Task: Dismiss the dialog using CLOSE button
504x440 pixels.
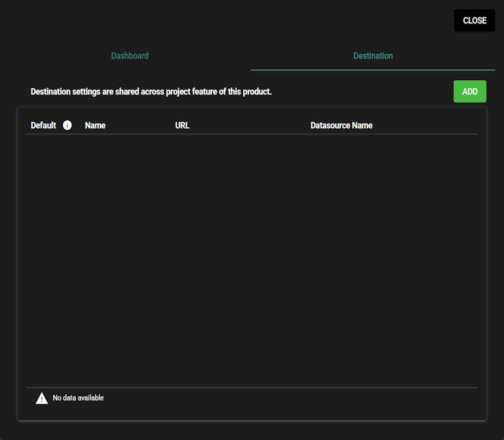Action: [x=475, y=21]
